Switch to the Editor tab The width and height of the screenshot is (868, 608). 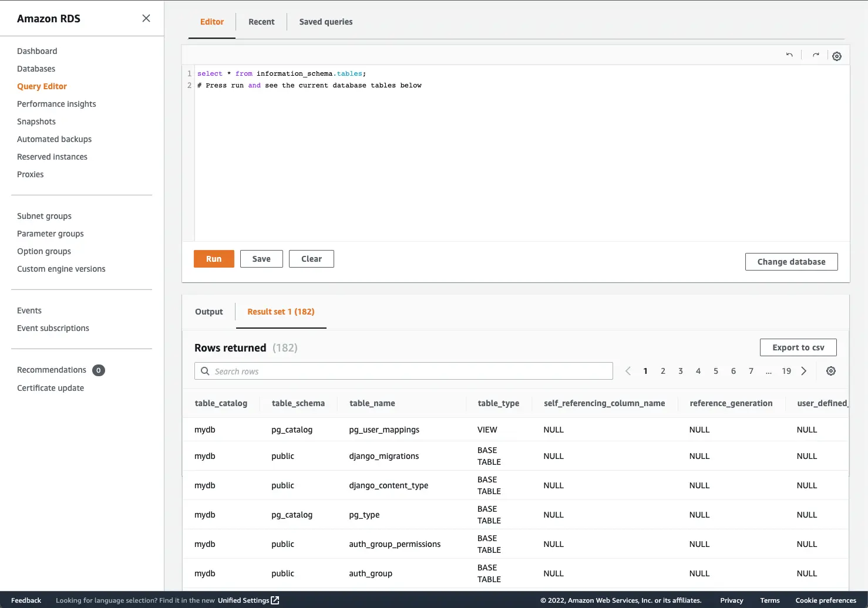[x=212, y=22]
